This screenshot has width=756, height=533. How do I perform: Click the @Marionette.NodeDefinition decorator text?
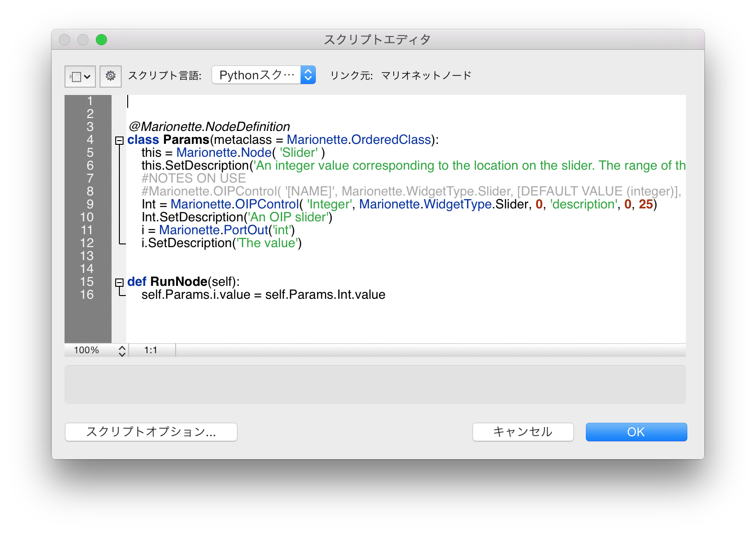pos(209,127)
